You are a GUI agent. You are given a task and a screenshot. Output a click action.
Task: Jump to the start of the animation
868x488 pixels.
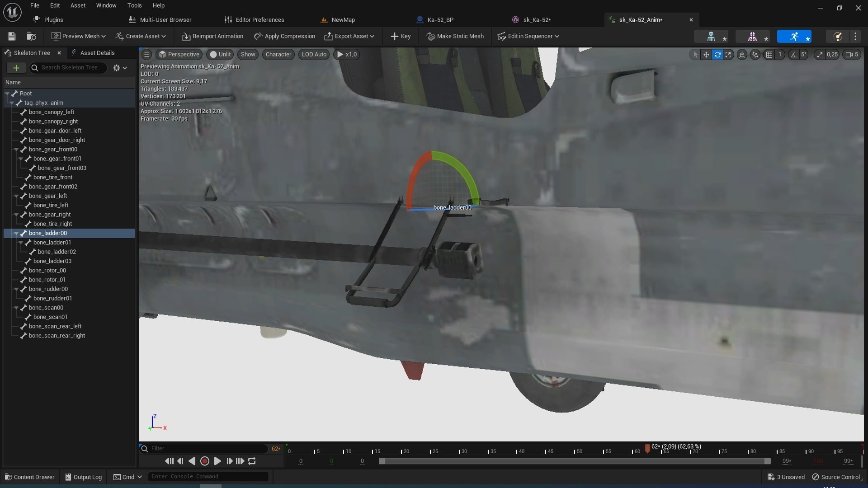coord(169,461)
